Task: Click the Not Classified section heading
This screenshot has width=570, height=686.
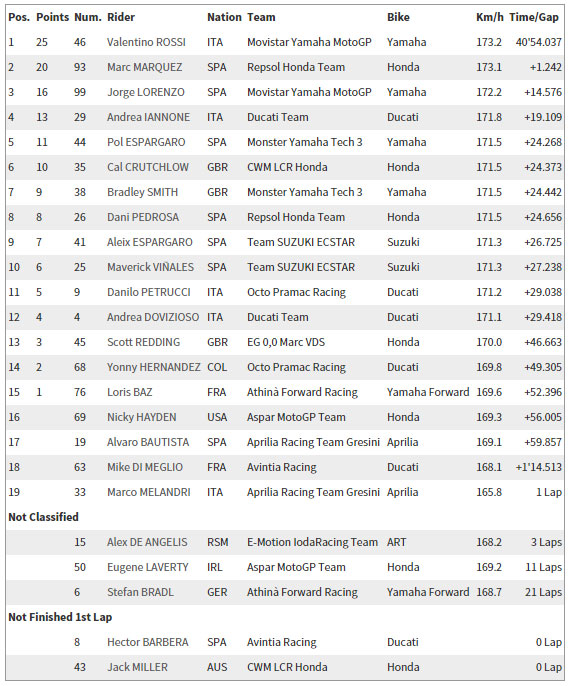Action: tap(43, 517)
